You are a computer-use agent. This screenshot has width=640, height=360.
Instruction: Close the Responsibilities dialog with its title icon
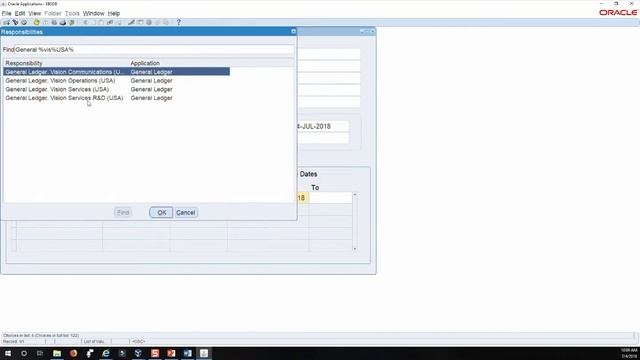293,31
